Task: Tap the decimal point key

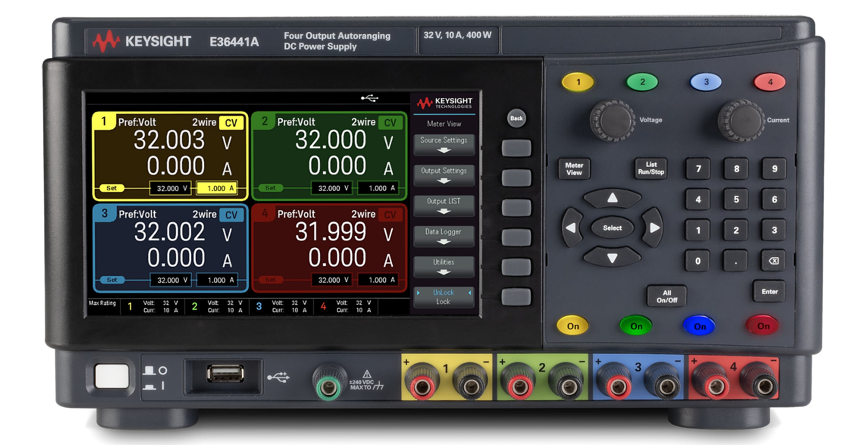Action: click(x=736, y=261)
